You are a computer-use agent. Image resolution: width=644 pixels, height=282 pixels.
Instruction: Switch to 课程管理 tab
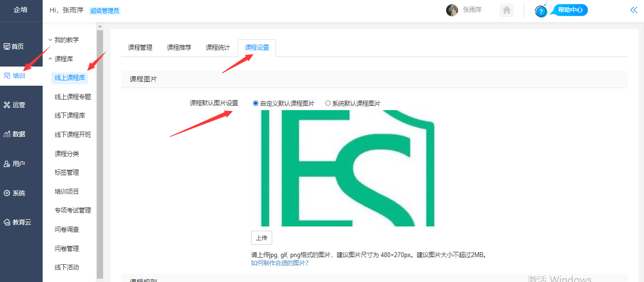point(140,47)
